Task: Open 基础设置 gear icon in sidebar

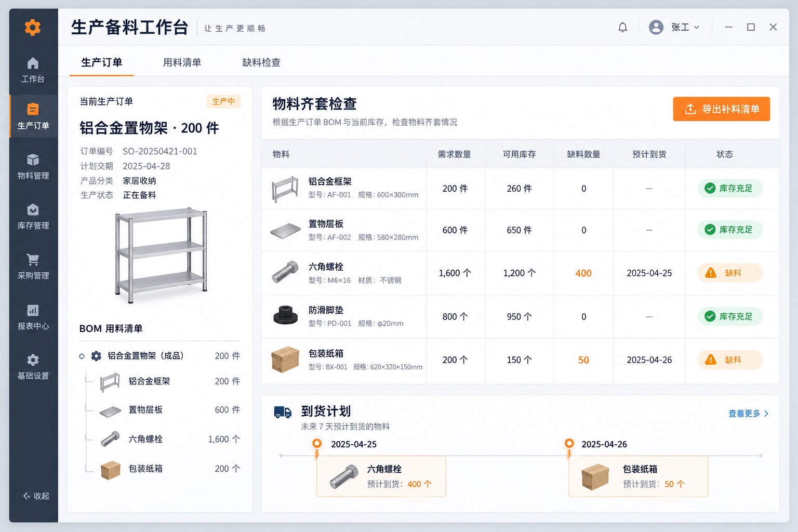Action: [x=33, y=360]
